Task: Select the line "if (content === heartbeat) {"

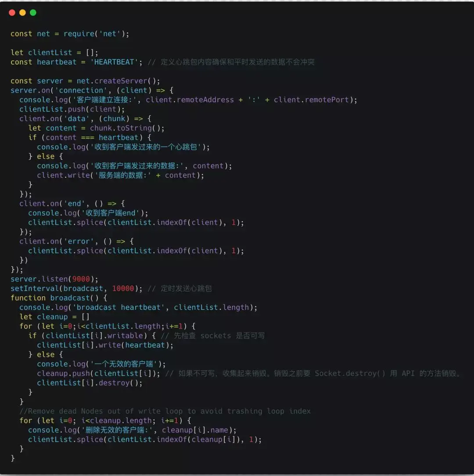Action: coord(90,137)
